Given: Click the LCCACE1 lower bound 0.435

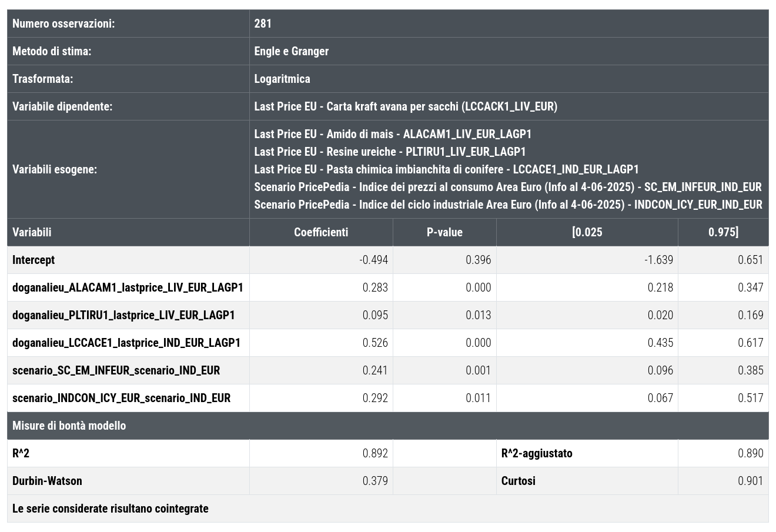Looking at the screenshot, I should 660,343.
